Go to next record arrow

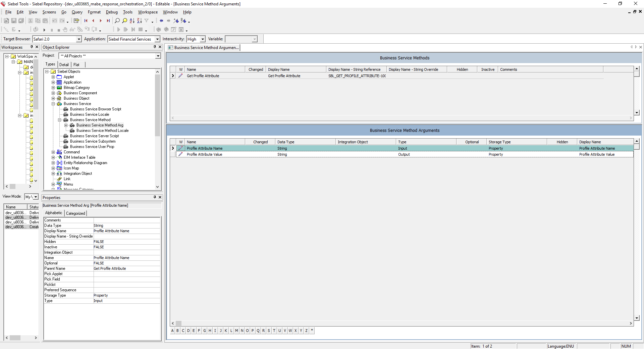tap(101, 21)
